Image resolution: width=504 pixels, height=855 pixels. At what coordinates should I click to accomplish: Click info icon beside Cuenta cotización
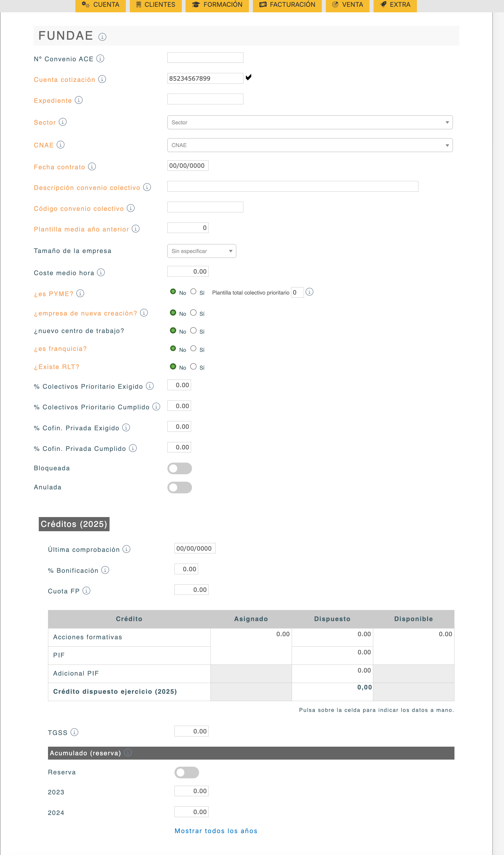[102, 79]
